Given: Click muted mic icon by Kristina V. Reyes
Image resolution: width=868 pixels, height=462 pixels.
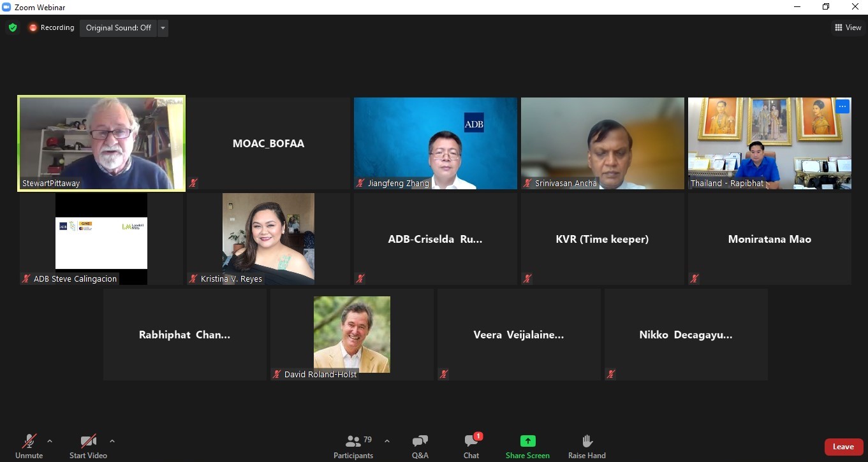Looking at the screenshot, I should click(x=193, y=278).
